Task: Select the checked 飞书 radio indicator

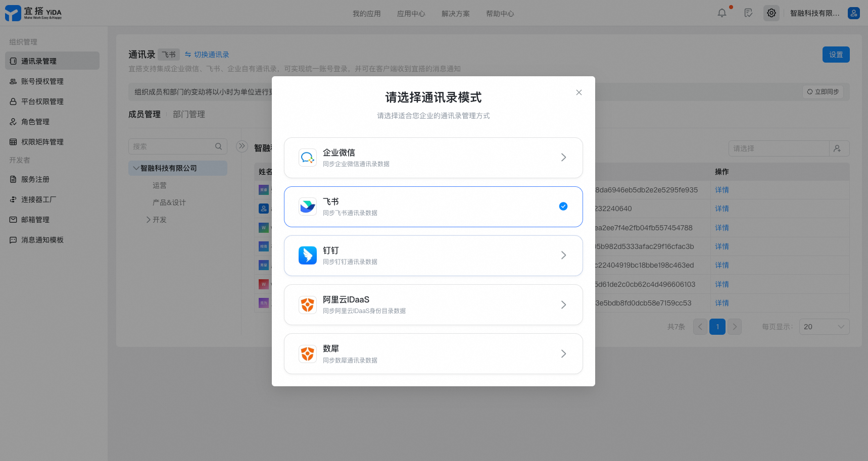Action: 563,207
